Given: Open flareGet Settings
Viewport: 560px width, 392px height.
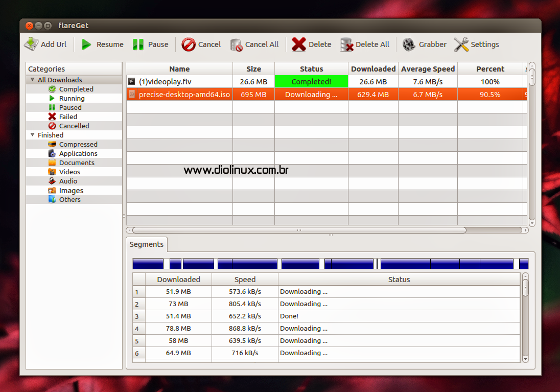Looking at the screenshot, I should click(461, 44).
